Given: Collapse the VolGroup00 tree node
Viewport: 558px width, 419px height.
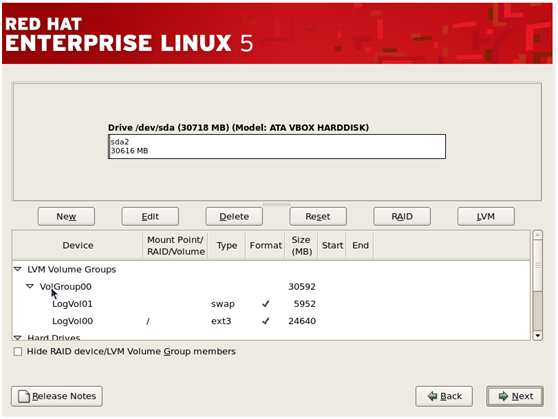Looking at the screenshot, I should click(30, 286).
